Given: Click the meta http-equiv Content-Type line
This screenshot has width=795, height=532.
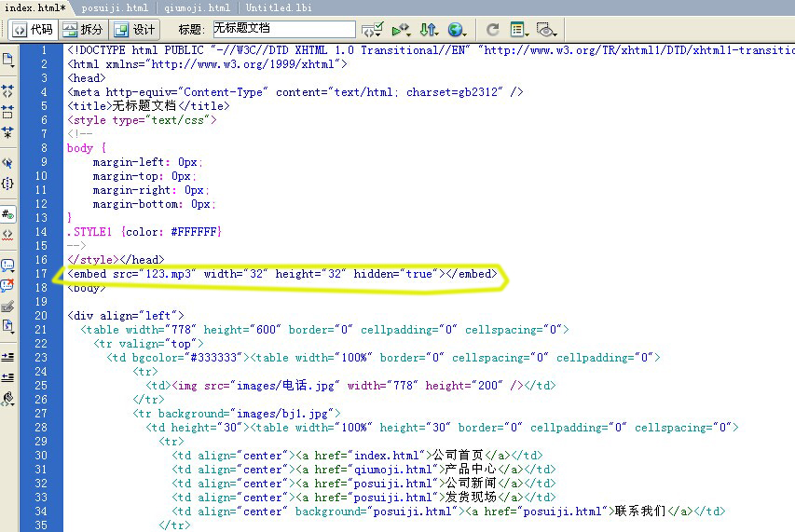Looking at the screenshot, I should coord(295,92).
